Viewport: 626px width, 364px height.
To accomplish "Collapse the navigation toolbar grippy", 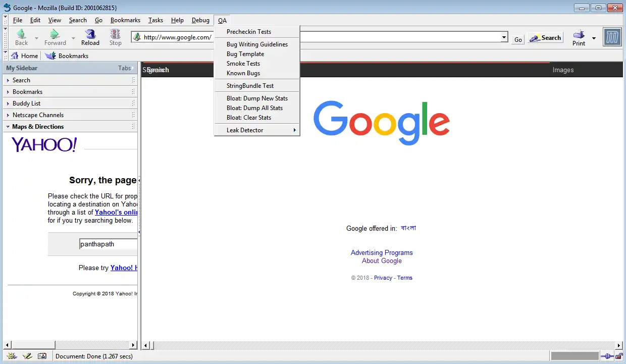I will pyautogui.click(x=5, y=37).
